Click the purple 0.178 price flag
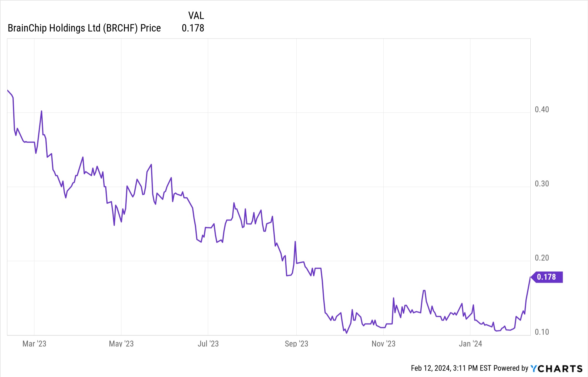 coord(547,277)
